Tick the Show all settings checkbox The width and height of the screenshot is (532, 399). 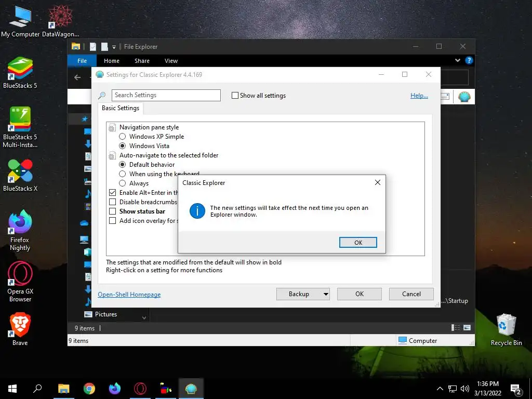(x=235, y=96)
